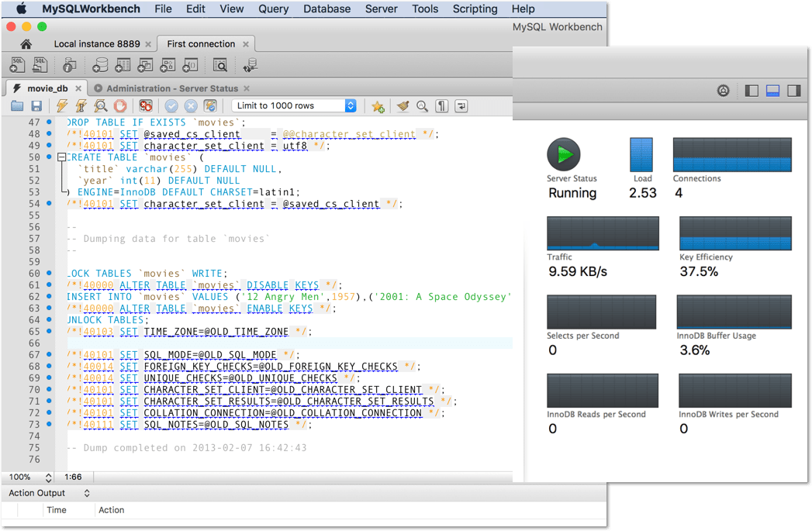Place cursor on empty line 66
The height and width of the screenshot is (531, 812).
290,343
